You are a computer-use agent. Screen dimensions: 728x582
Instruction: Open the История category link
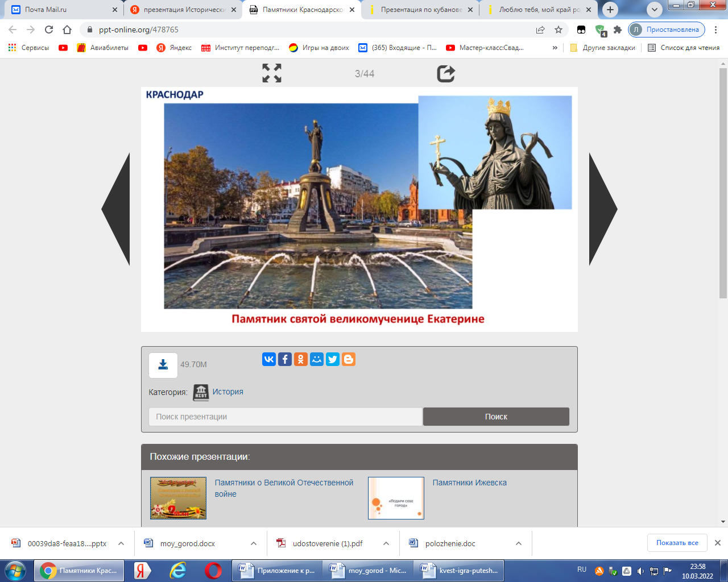point(227,392)
